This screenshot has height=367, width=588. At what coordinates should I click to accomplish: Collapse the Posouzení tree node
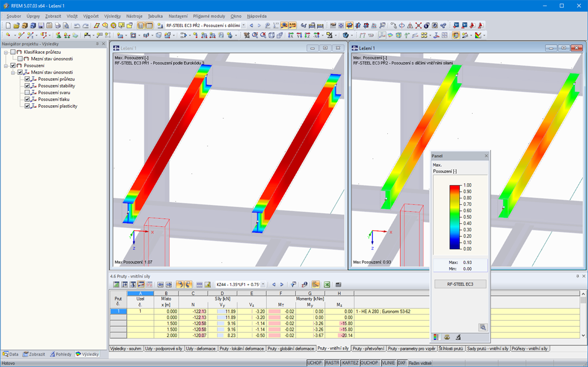tap(5, 66)
